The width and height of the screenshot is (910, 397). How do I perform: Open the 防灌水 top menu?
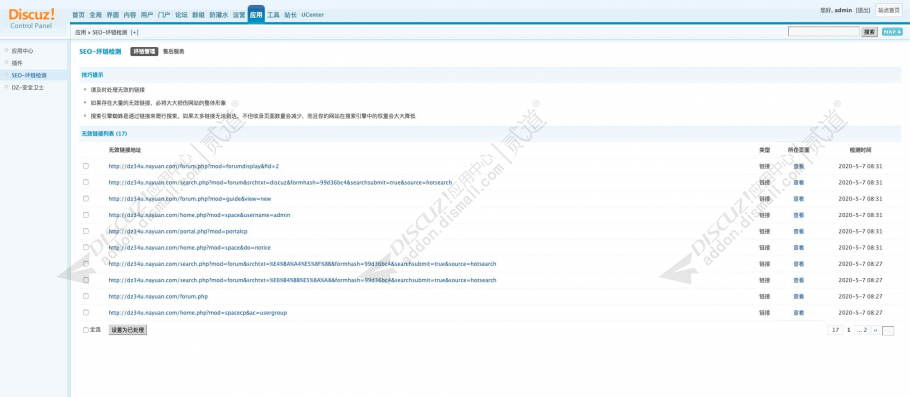click(x=219, y=15)
